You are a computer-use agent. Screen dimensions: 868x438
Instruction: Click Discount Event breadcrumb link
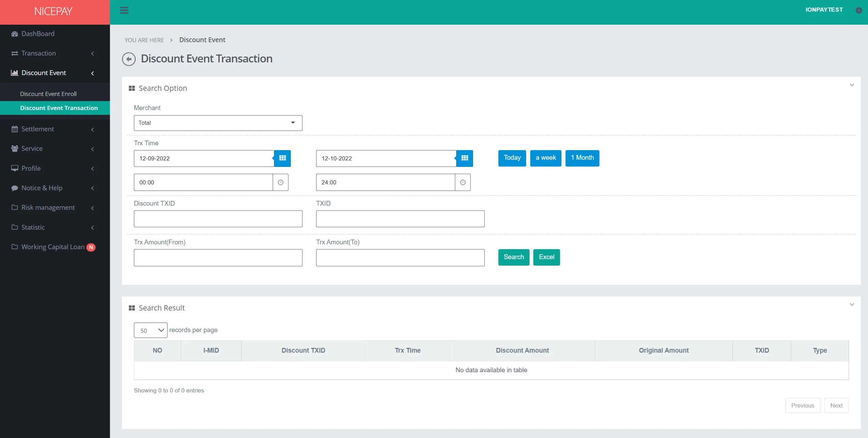[202, 40]
